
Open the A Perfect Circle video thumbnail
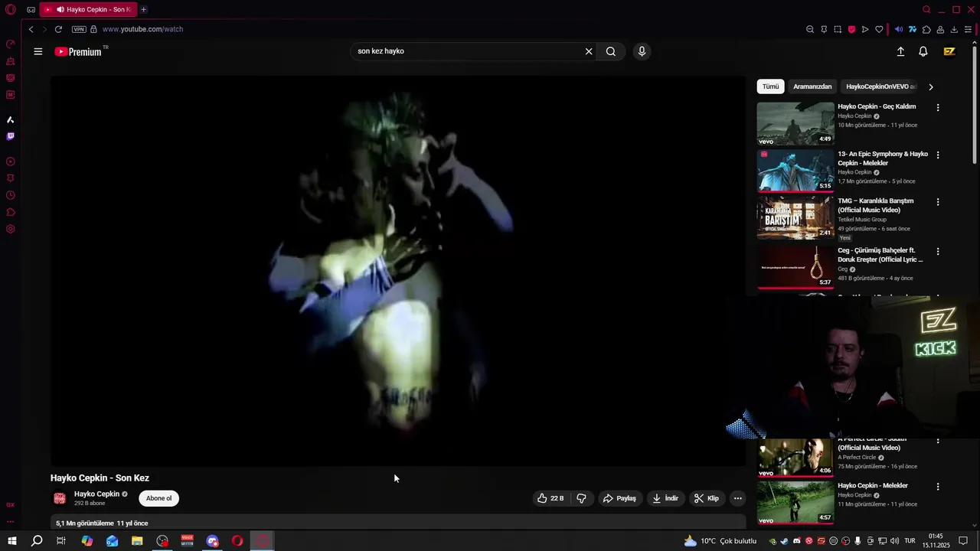(795, 457)
